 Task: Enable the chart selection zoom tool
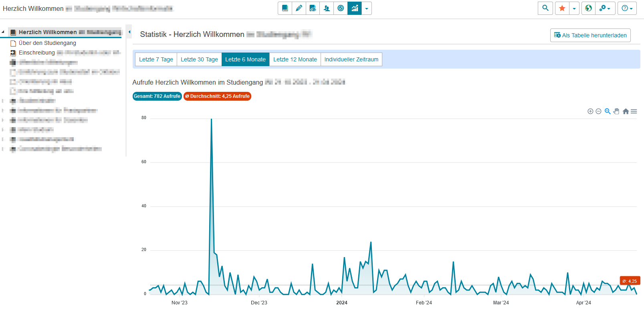[x=608, y=111]
